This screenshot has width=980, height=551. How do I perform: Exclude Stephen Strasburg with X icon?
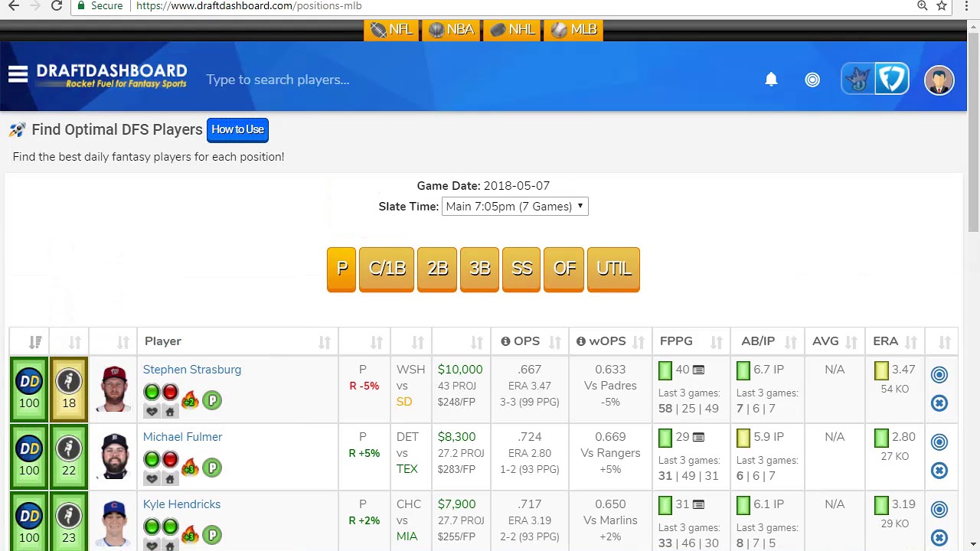pyautogui.click(x=939, y=403)
